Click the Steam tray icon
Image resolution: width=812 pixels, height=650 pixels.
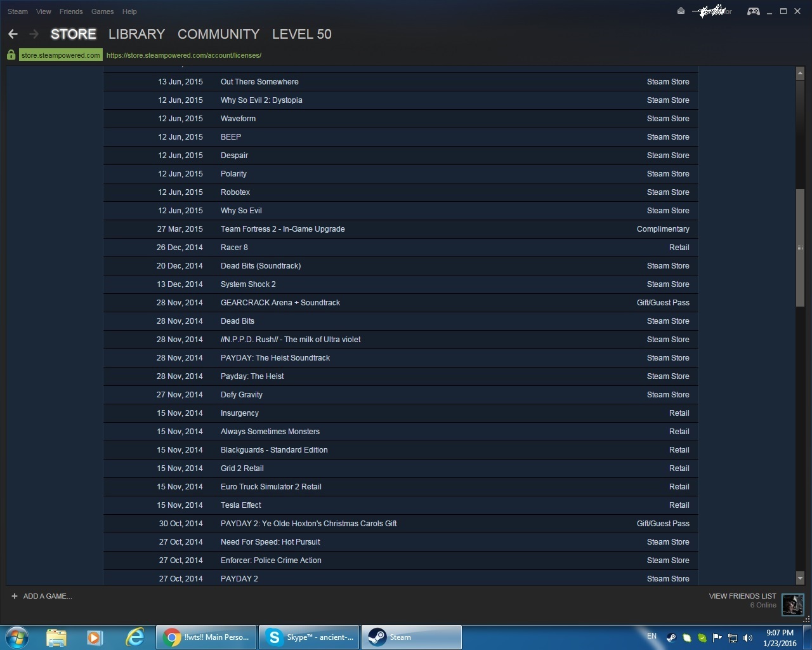tap(671, 638)
